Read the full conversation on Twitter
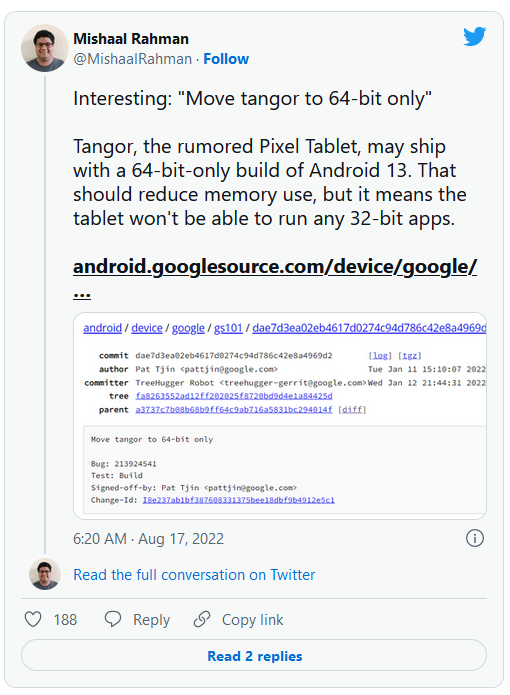 coord(194,575)
